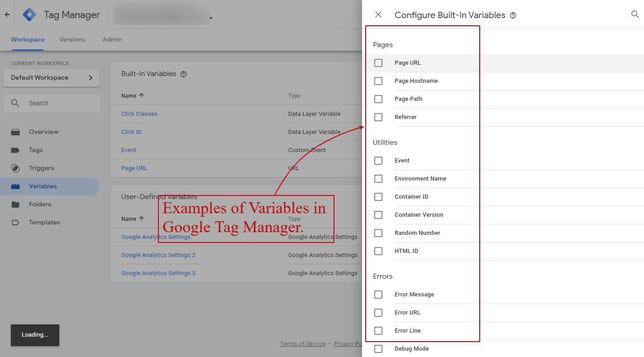Viewport: 644px width, 357px height.
Task: Switch to the Admin tab
Action: (112, 39)
